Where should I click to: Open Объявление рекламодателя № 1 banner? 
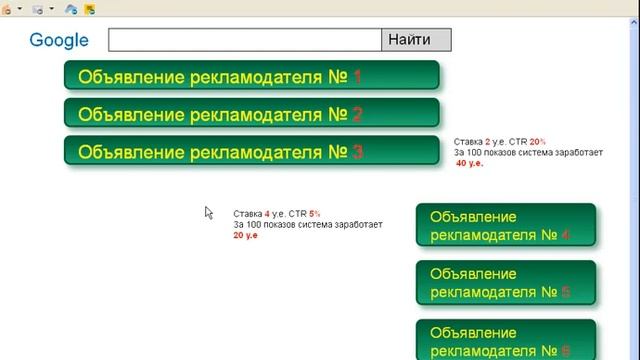252,75
